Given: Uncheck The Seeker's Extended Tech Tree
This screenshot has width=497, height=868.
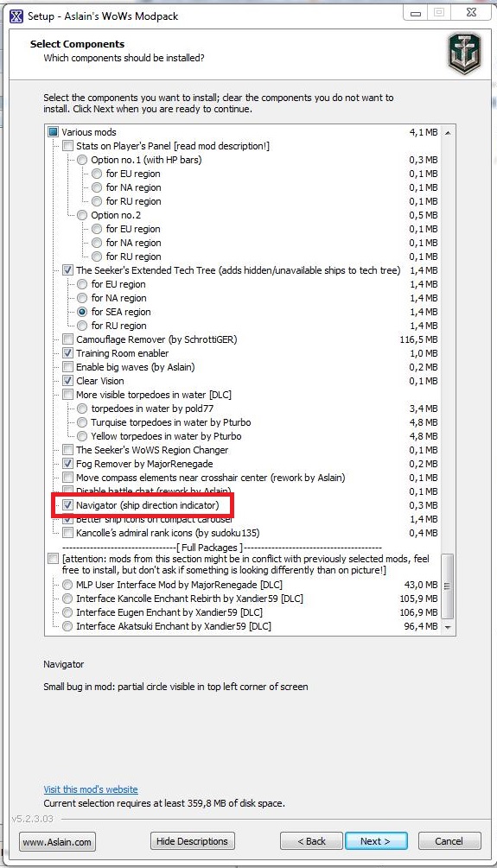Looking at the screenshot, I should point(67,270).
